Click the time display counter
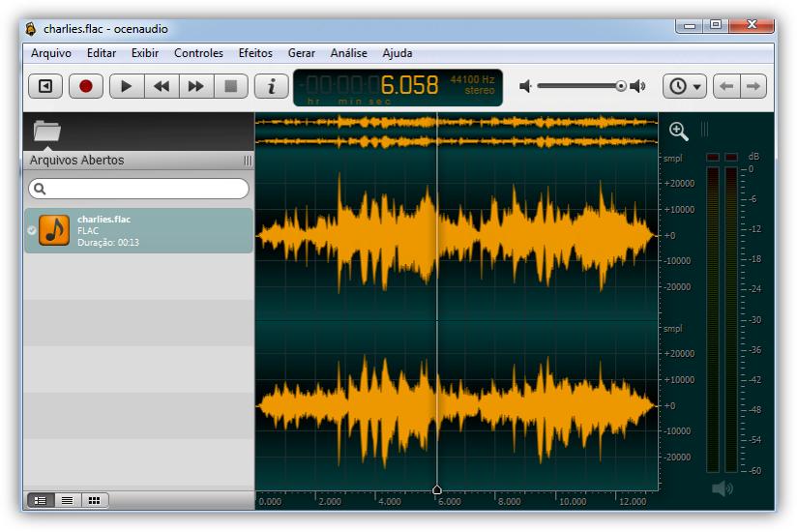 point(398,87)
